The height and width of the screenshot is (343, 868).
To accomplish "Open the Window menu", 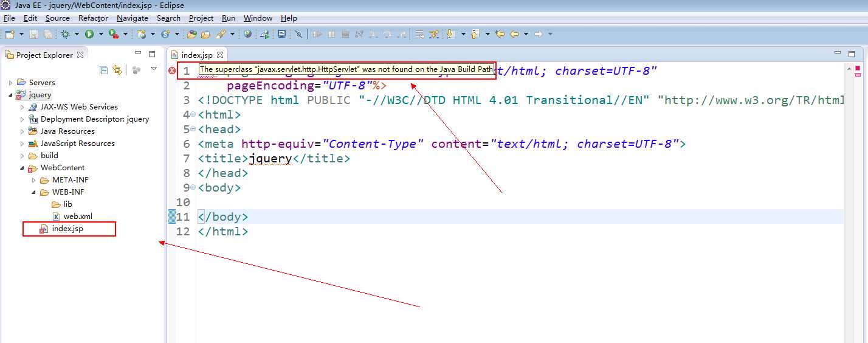I will (x=258, y=18).
